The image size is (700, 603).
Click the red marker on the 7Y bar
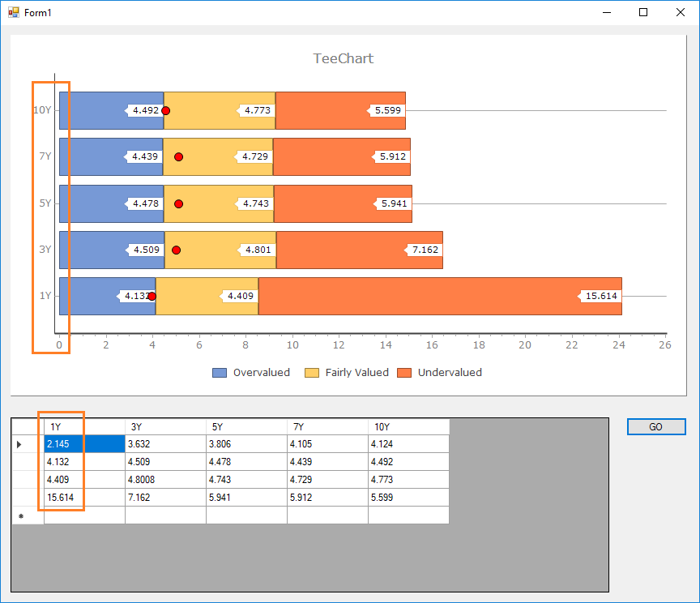click(x=178, y=156)
